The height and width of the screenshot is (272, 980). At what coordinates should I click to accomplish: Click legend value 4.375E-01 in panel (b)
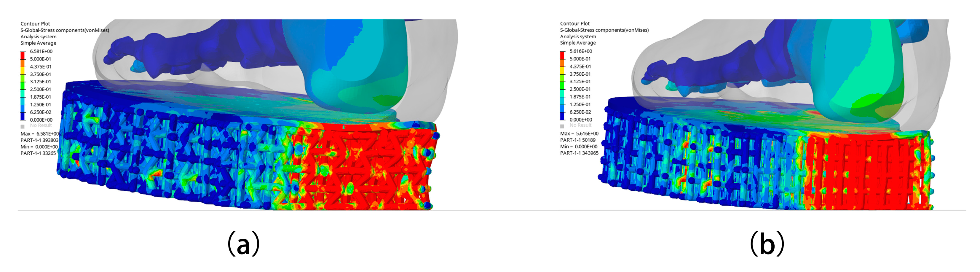click(580, 66)
